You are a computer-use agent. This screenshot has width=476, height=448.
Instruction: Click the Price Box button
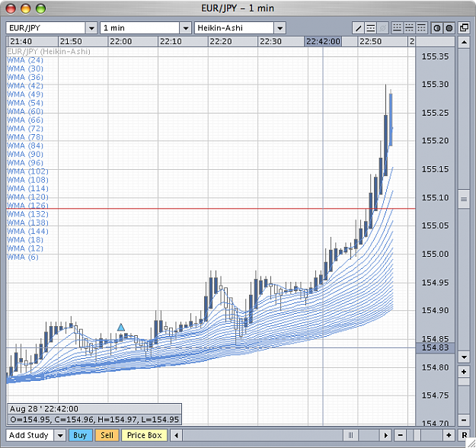pyautogui.click(x=144, y=436)
